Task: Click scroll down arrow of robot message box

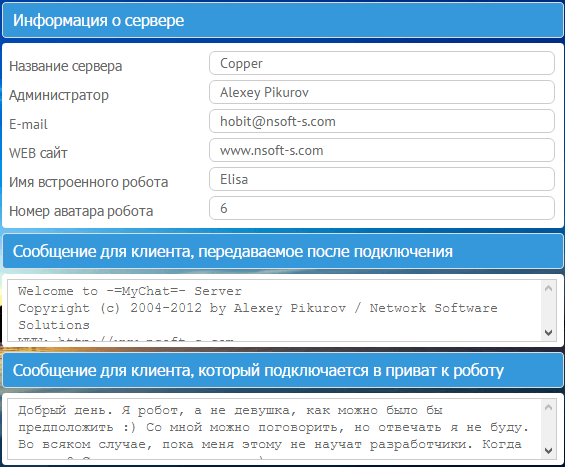Action: click(x=548, y=450)
